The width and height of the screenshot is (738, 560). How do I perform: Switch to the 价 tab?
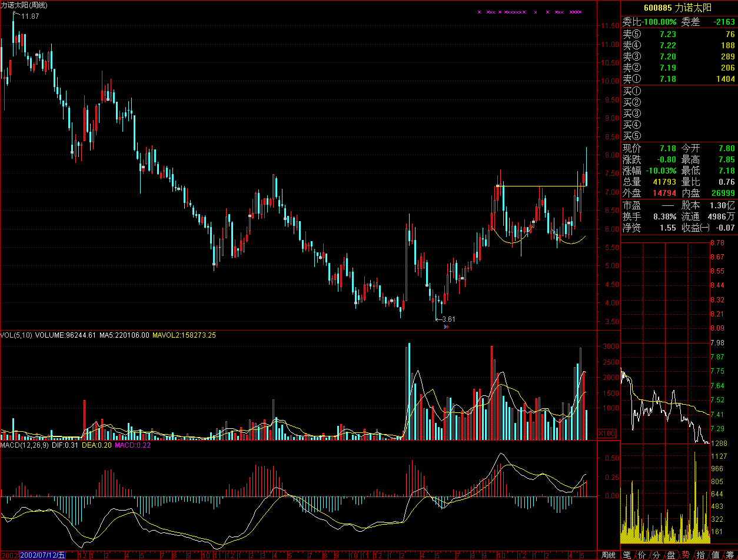641,555
